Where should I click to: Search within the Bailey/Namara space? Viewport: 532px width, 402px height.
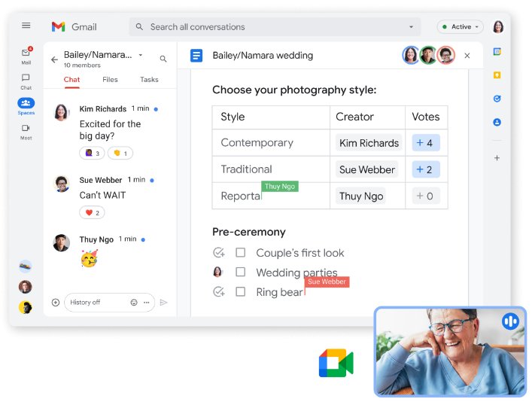(163, 59)
